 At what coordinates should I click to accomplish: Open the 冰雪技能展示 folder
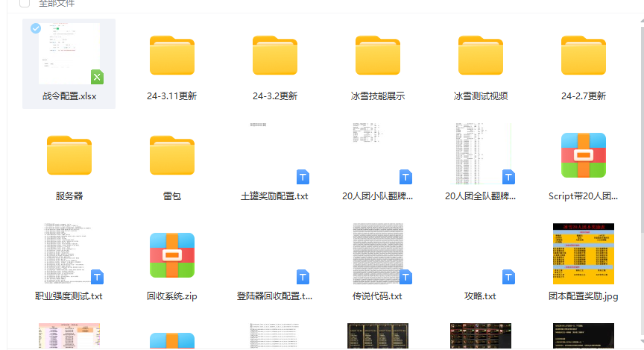(x=377, y=56)
